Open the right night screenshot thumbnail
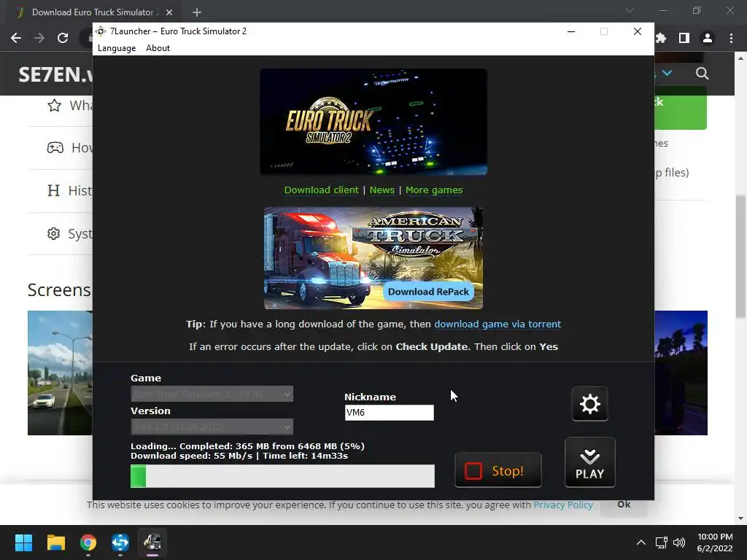Screen dimensions: 747x560 [681, 373]
